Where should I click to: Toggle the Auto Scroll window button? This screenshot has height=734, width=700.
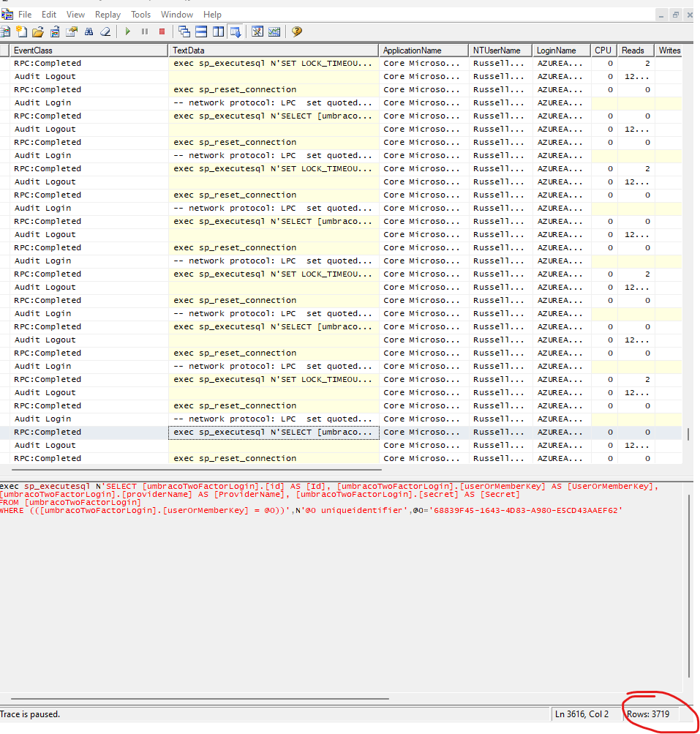click(236, 31)
